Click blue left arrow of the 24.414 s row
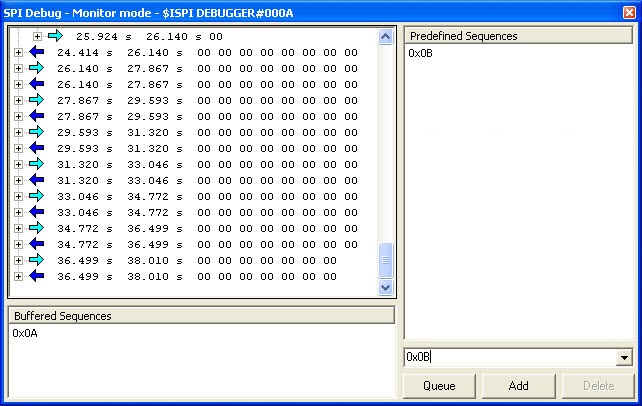The height and width of the screenshot is (406, 642). coord(37,52)
